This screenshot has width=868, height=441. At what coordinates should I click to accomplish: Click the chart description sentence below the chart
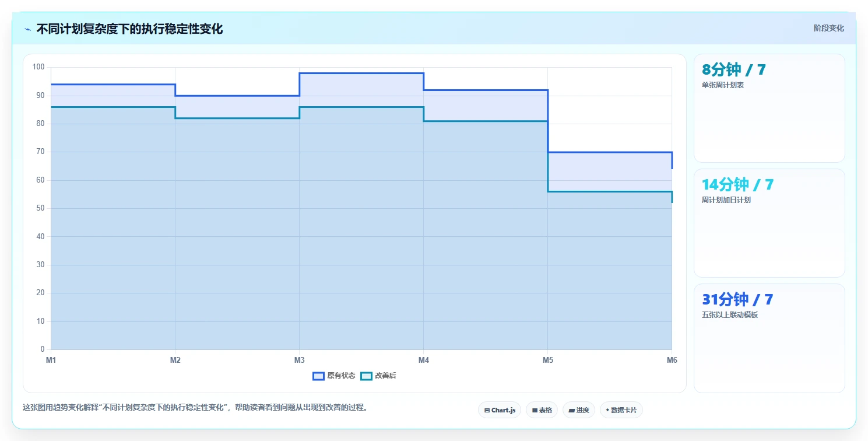click(x=195, y=408)
